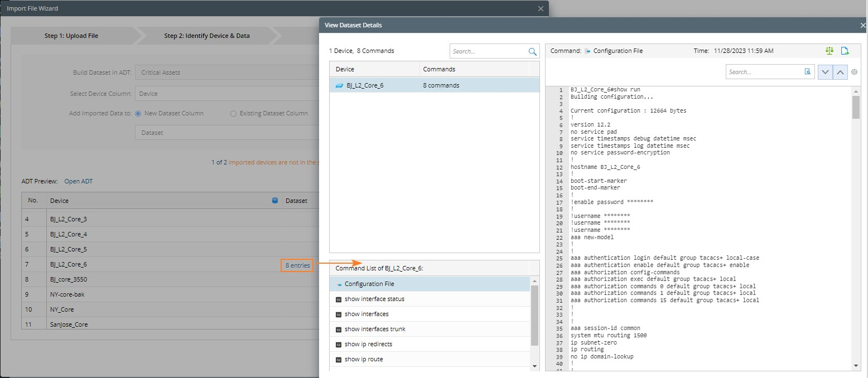Jump to next search match arrow
868x378 pixels.
[825, 72]
